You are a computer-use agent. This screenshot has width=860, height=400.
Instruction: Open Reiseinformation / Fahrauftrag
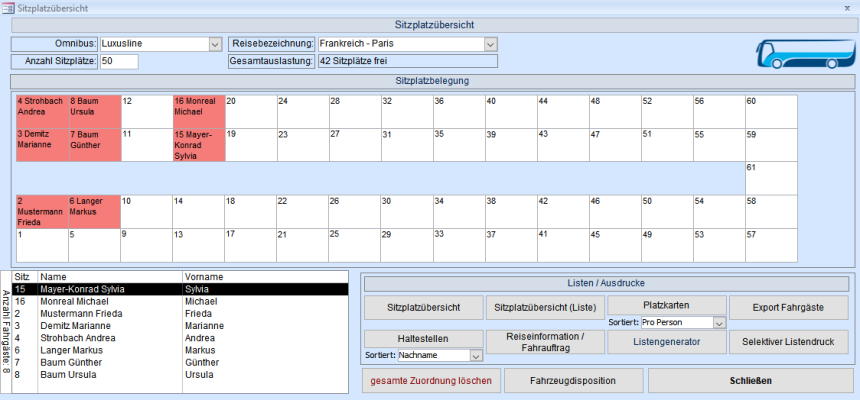[545, 342]
